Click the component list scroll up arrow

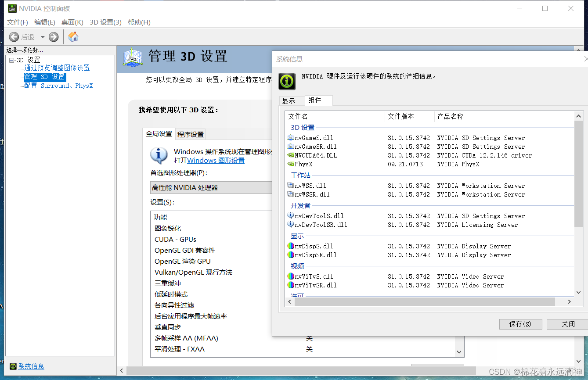coord(578,116)
